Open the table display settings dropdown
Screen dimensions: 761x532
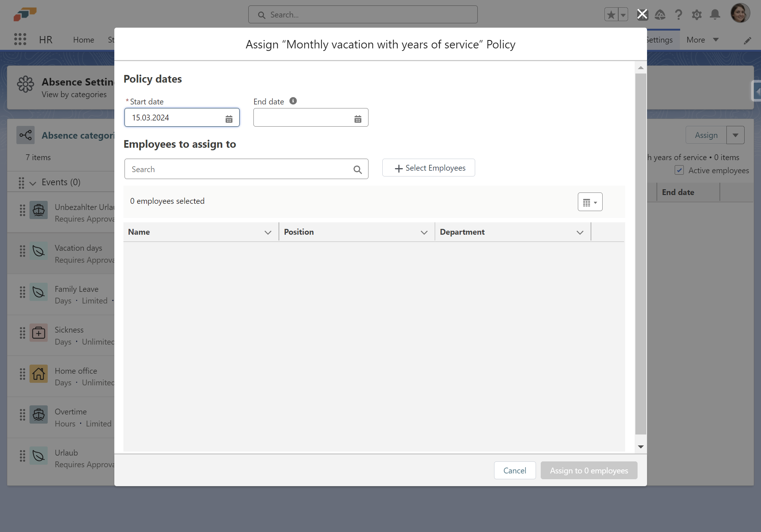590,202
